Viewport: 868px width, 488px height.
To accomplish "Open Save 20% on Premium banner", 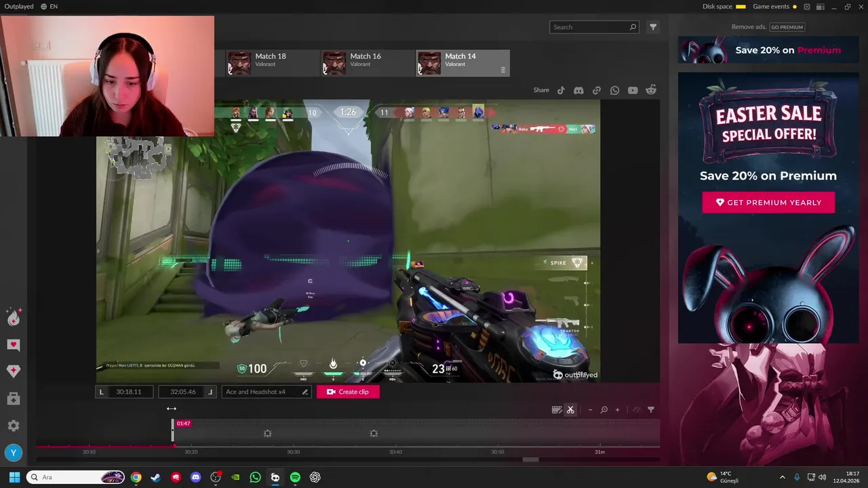I will click(x=768, y=50).
